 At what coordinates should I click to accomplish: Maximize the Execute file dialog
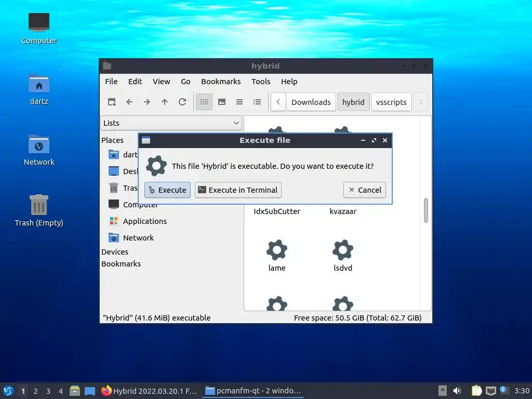coord(374,140)
